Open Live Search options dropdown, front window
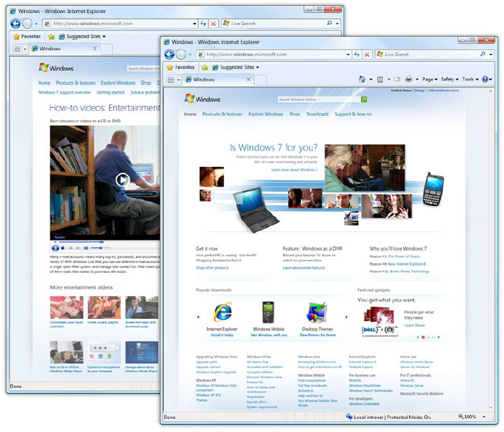504x432 pixels. click(x=491, y=55)
